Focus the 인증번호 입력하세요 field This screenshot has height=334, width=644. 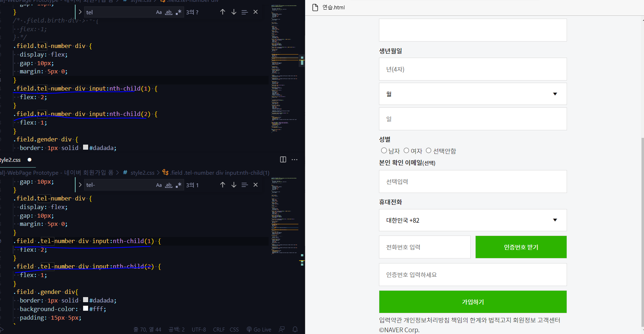click(473, 275)
